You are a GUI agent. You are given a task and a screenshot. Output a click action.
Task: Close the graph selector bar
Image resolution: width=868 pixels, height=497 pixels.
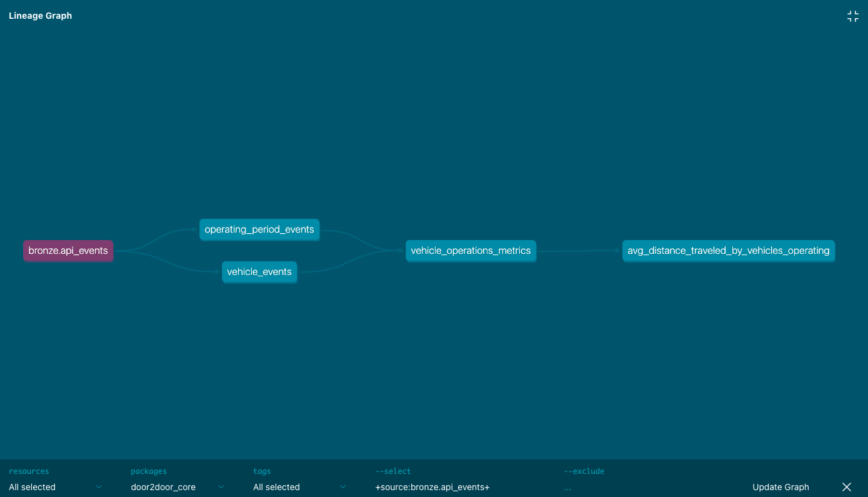click(847, 487)
